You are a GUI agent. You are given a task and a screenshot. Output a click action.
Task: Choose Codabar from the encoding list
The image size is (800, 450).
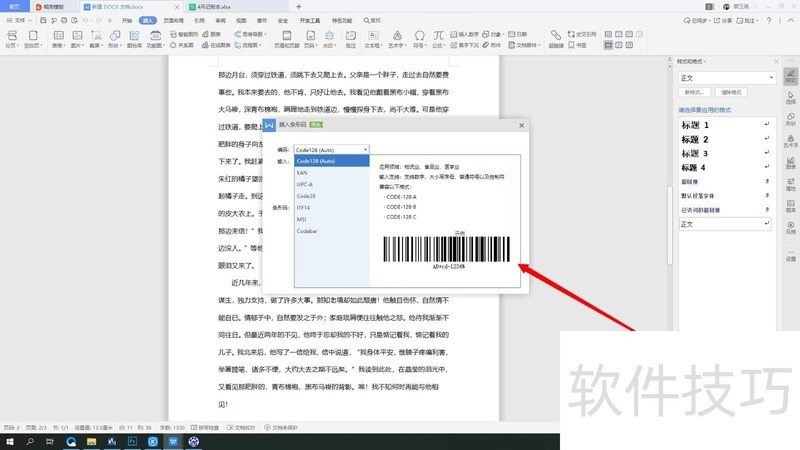[x=332, y=231]
